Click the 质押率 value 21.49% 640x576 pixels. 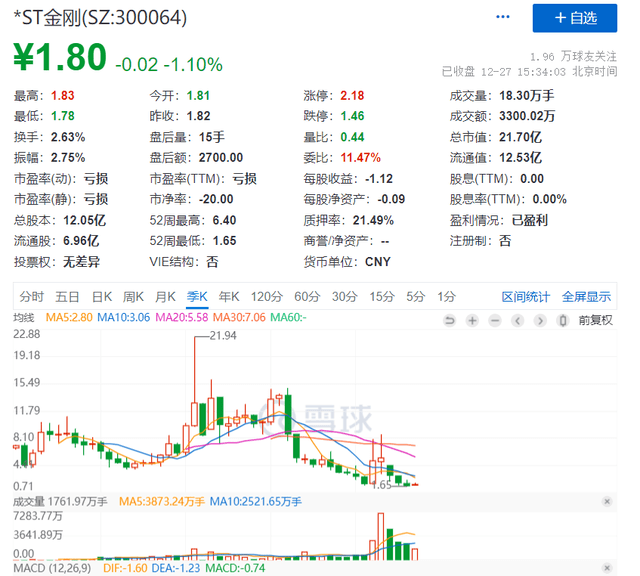coord(373,220)
